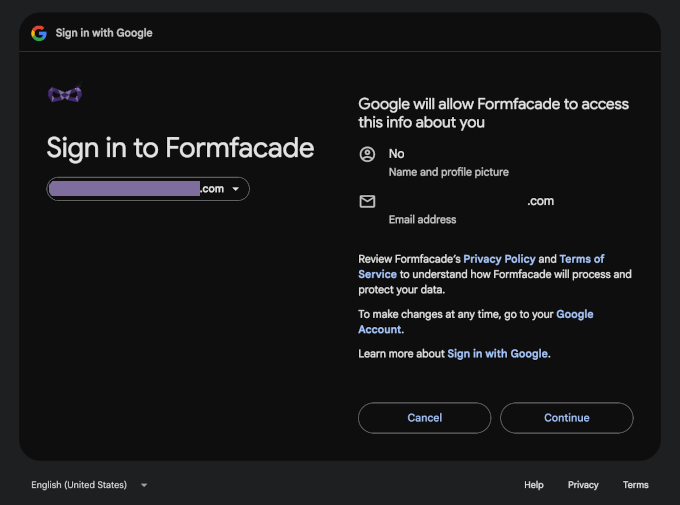The width and height of the screenshot is (680, 505).
Task: Expand the account chooser arrow
Action: [235, 189]
